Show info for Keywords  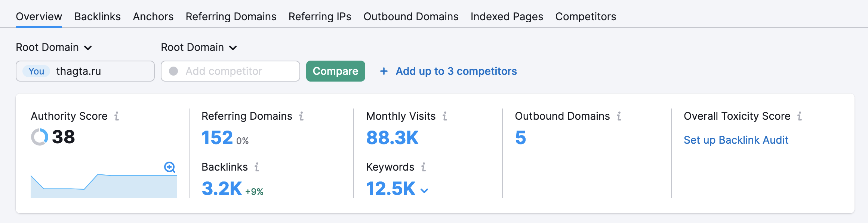[424, 167]
